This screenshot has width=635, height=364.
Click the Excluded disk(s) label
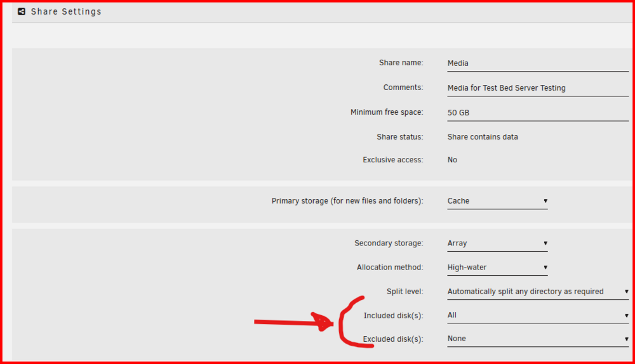tap(393, 339)
